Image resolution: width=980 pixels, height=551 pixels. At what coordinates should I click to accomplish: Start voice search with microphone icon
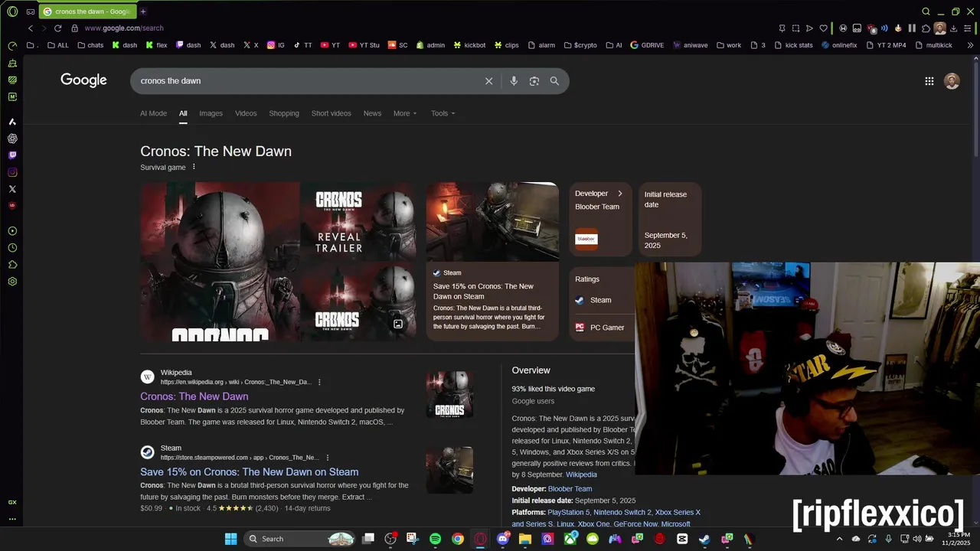(514, 81)
